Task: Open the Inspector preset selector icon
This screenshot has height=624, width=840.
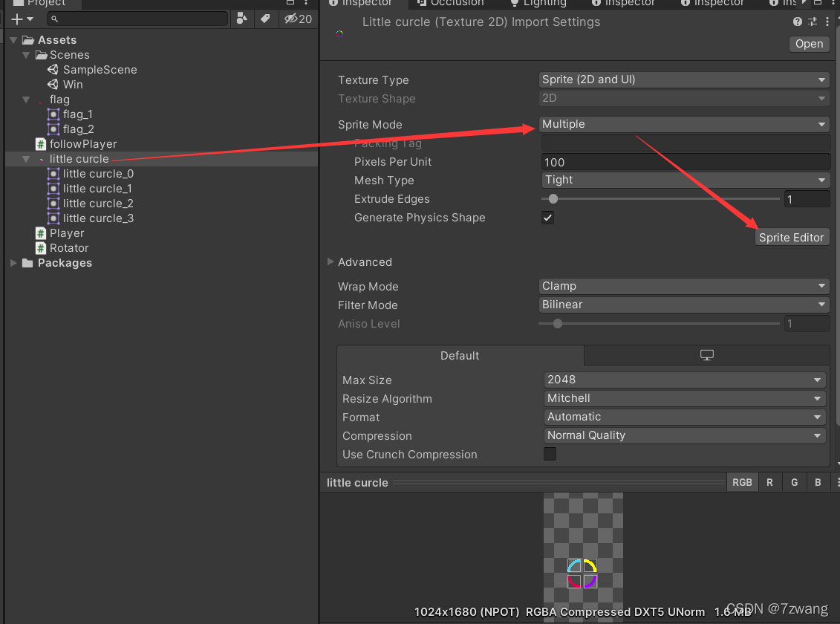Action: tap(813, 22)
